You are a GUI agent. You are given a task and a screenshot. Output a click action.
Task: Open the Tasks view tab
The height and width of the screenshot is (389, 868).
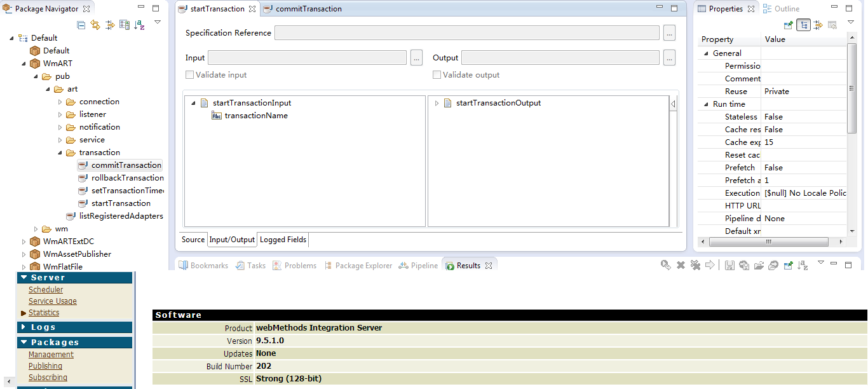pyautogui.click(x=250, y=266)
